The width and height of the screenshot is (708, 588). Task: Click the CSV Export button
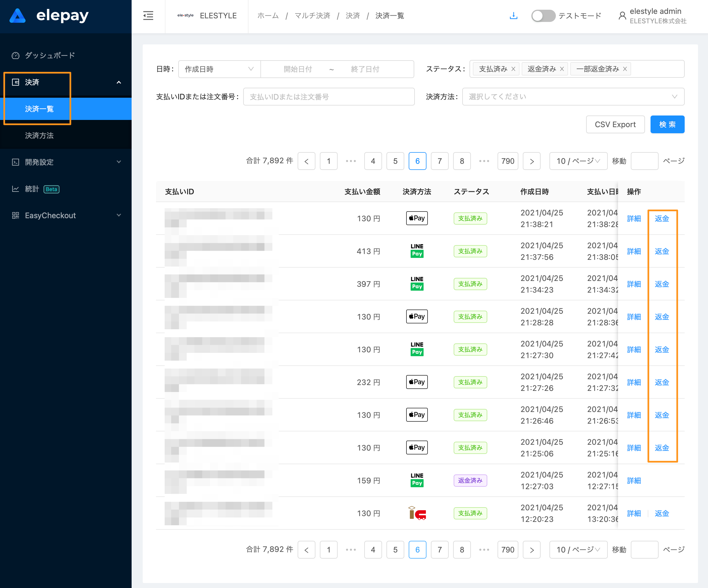tap(615, 124)
